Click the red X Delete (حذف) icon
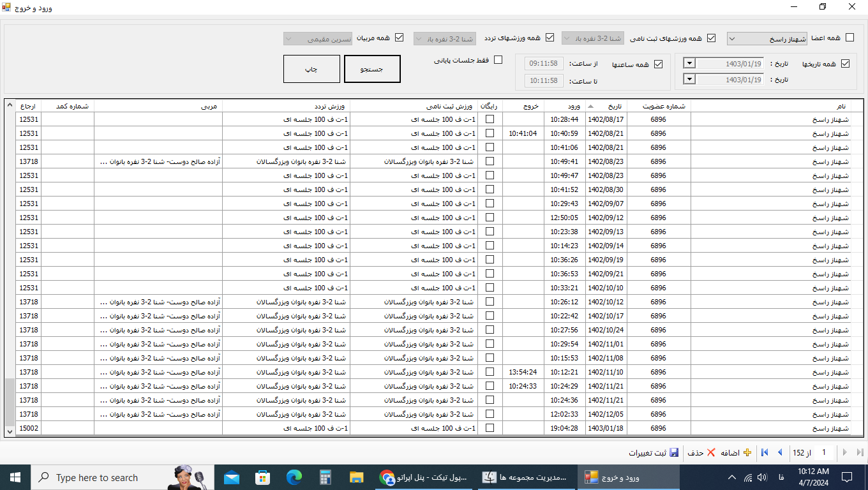Viewport: 868px width, 490px height. 711,452
